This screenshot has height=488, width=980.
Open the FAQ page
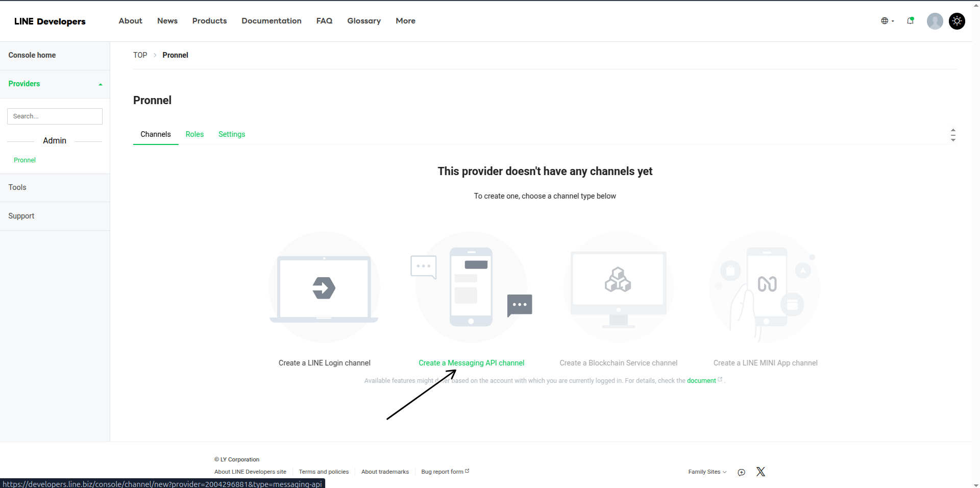pyautogui.click(x=324, y=21)
